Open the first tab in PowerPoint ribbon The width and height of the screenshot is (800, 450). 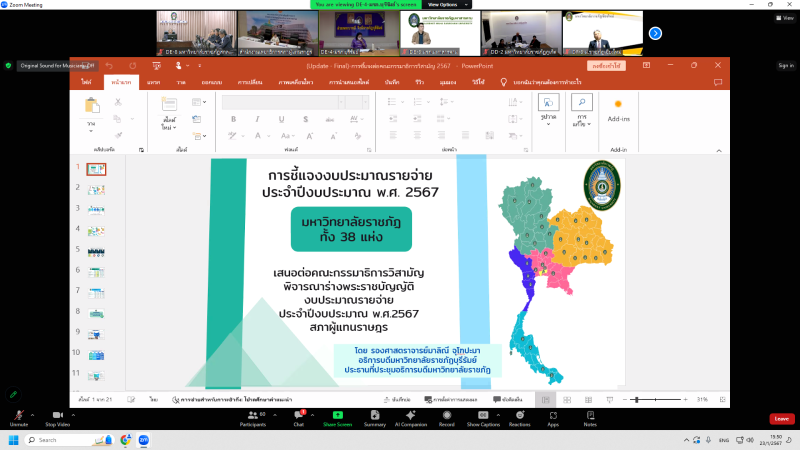point(87,82)
